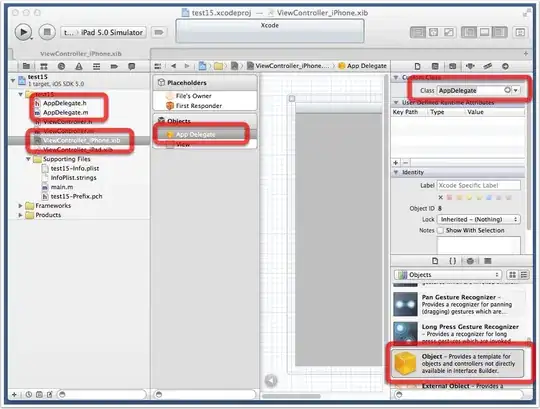The width and height of the screenshot is (540, 409).
Task: Collapse the test15 project root
Action: pos(13,80)
